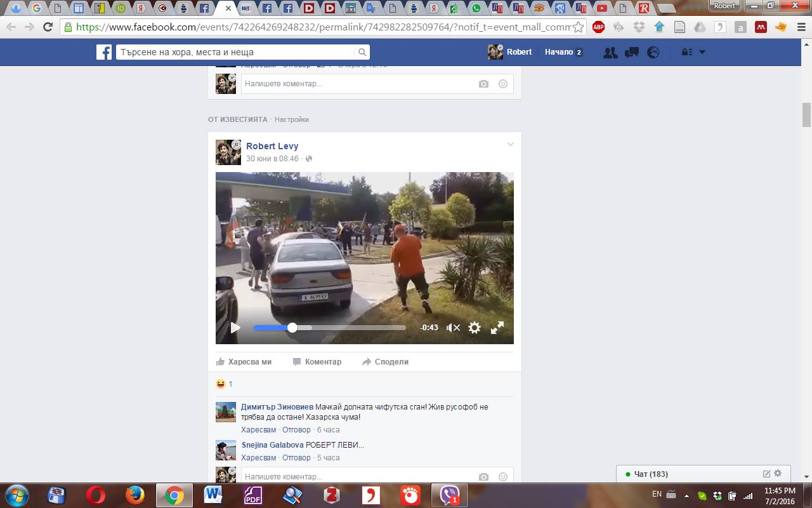The height and width of the screenshot is (508, 812).
Task: Bookmark this page with the star icon
Action: (578, 27)
